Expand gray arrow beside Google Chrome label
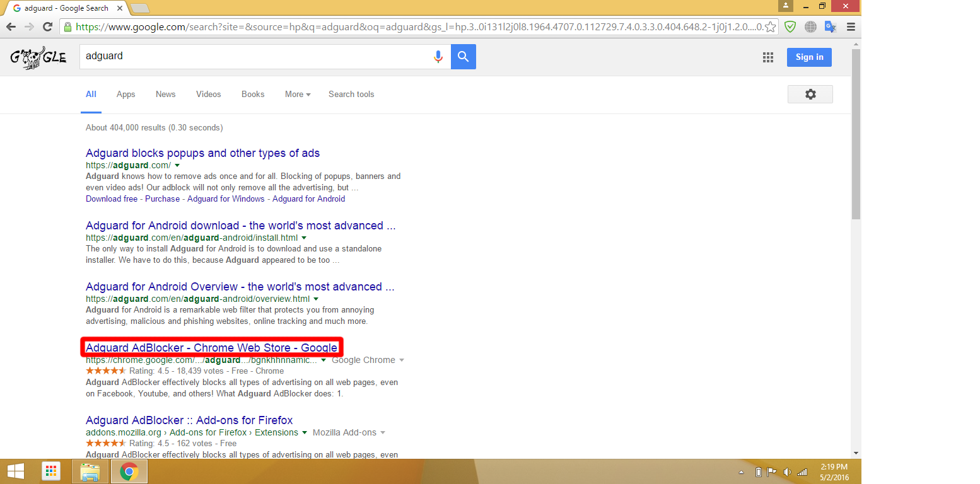The width and height of the screenshot is (980, 484). (402, 360)
